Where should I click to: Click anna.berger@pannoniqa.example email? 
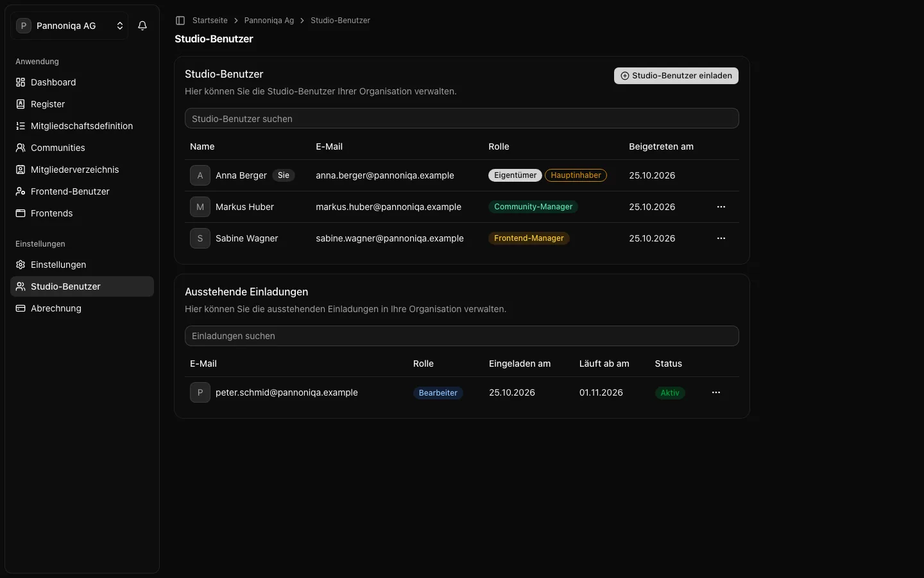[385, 175]
